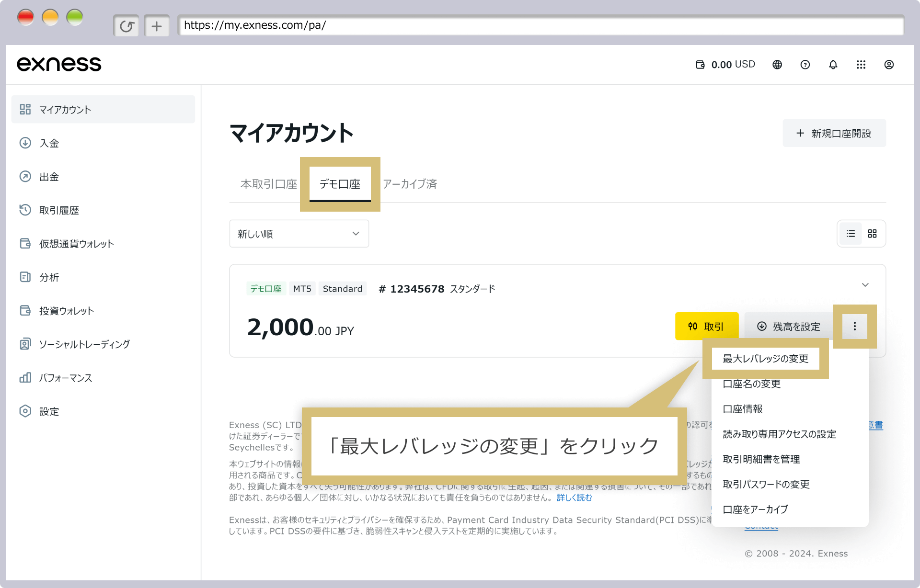Open 取引履歴 in the sidebar
The image size is (920, 588).
point(103,210)
